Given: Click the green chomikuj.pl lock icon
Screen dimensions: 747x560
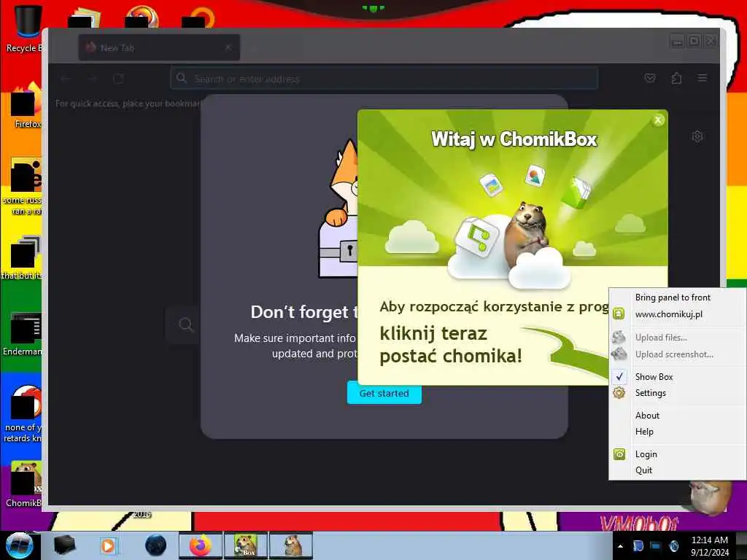Looking at the screenshot, I should coord(619,314).
